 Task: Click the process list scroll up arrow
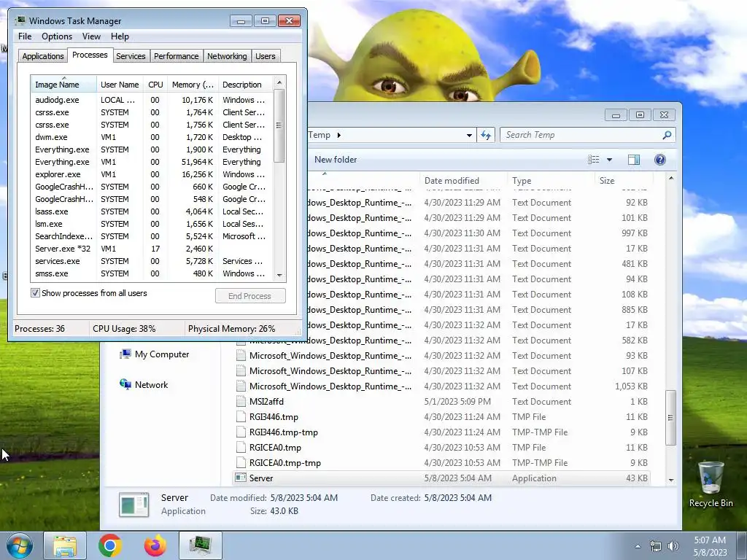pyautogui.click(x=279, y=82)
